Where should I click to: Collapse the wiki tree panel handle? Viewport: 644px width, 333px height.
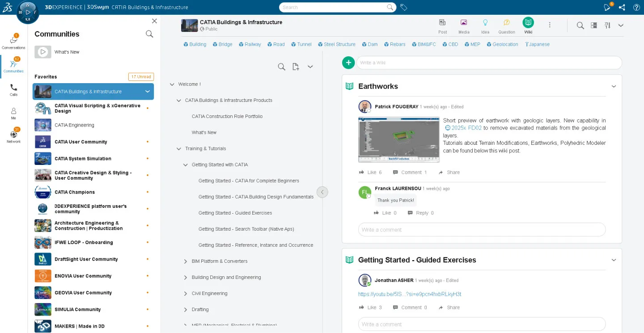(x=322, y=192)
